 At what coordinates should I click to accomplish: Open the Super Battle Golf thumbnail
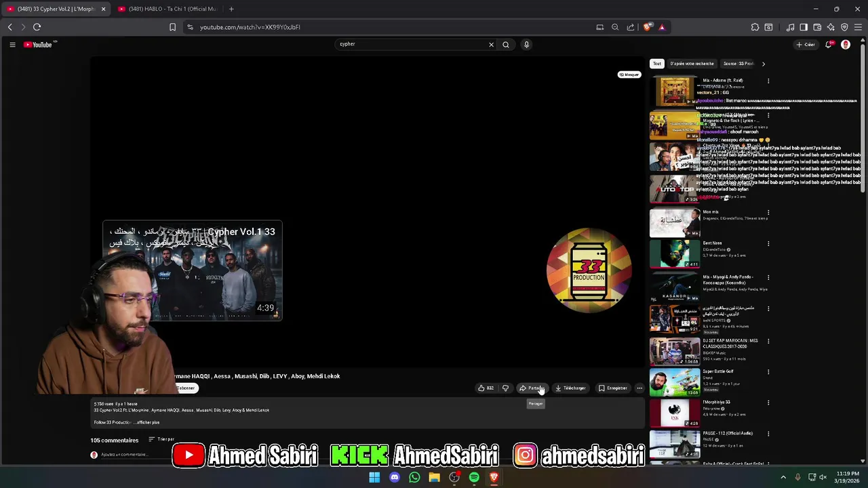[x=675, y=382]
